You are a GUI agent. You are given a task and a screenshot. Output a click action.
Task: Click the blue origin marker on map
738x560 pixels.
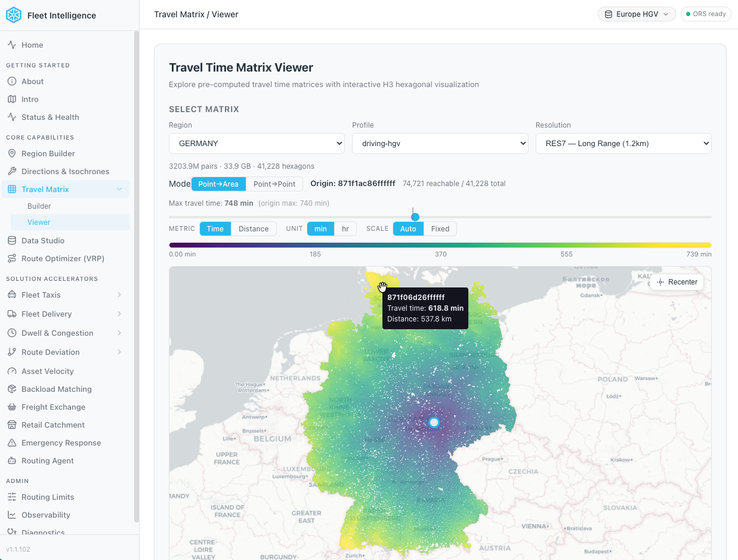click(434, 422)
